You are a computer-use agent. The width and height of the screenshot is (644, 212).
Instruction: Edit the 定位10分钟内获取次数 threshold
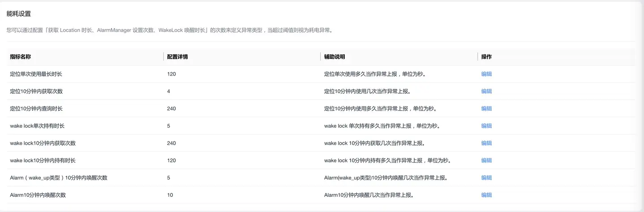tap(486, 91)
